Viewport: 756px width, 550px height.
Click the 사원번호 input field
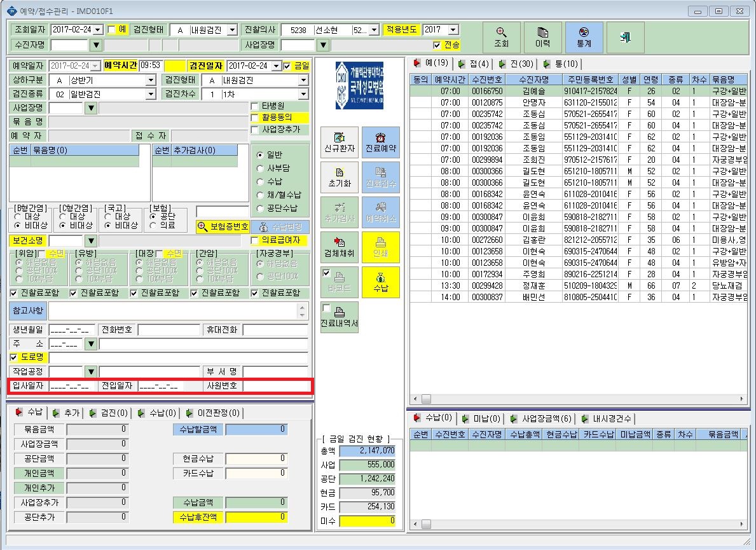276,385
